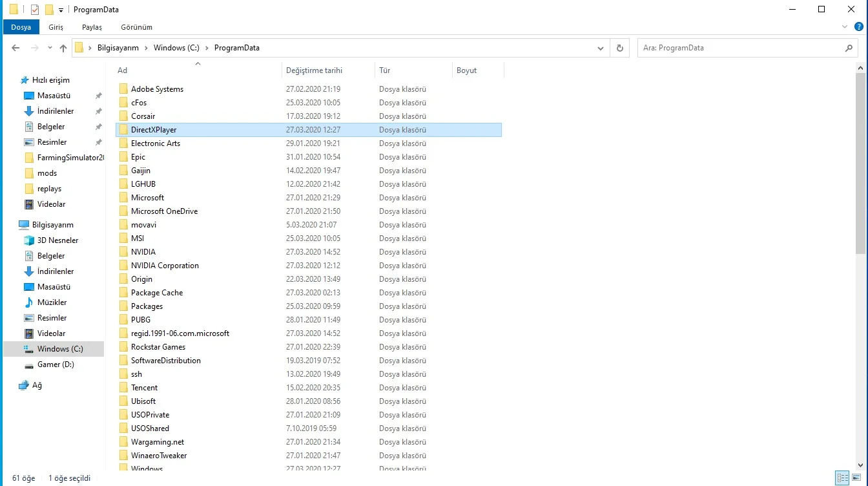This screenshot has width=868, height=486.
Task: Switch to the Paylaş ribbon tab
Action: pos(92,27)
